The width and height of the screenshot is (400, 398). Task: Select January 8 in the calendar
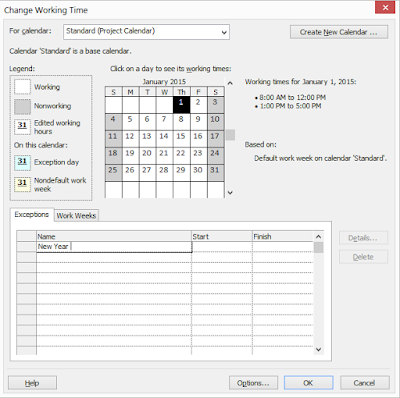pyautogui.click(x=181, y=122)
